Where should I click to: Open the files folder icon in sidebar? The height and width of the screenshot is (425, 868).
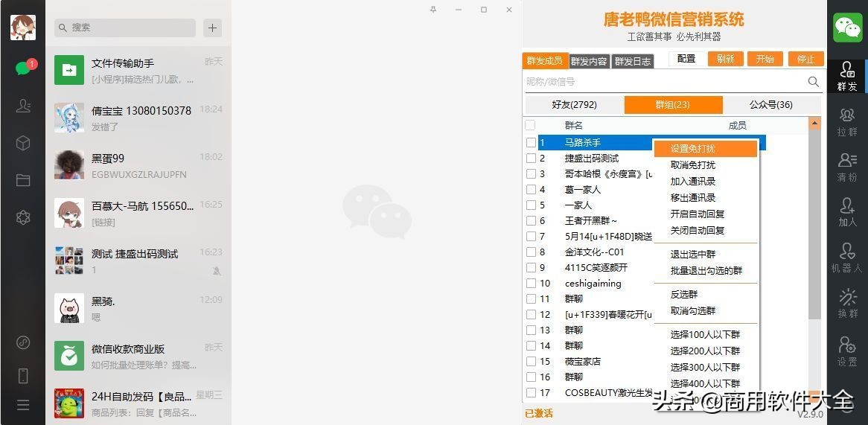click(x=22, y=180)
